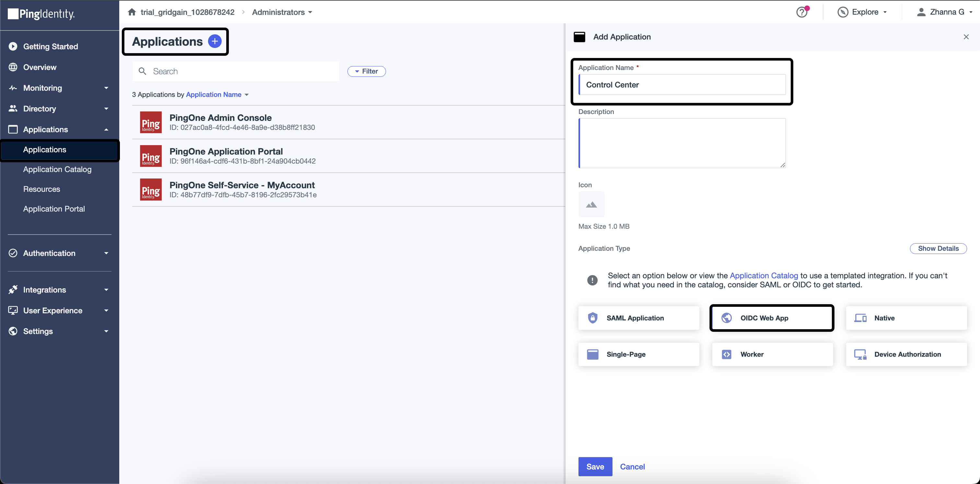
Task: Click Show Details button
Action: tap(938, 248)
